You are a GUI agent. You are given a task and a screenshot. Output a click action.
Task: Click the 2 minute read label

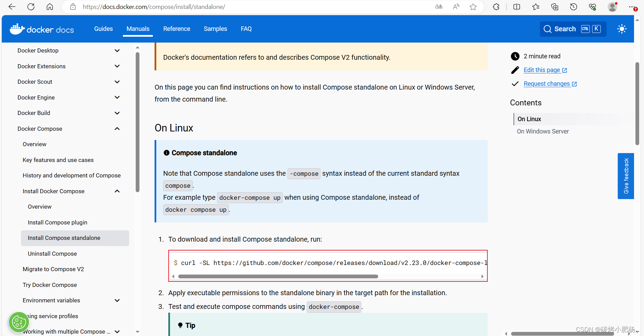click(x=542, y=56)
